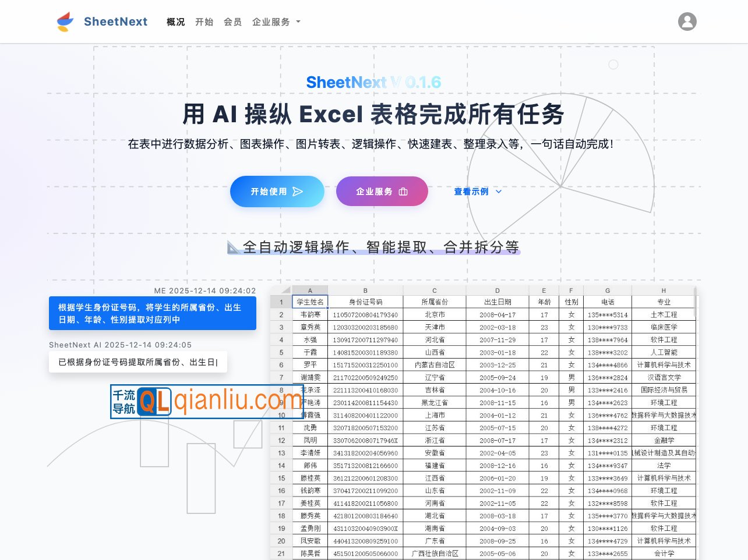748x560 pixels.
Task: Click the purple 企业服务 button
Action: [382, 191]
